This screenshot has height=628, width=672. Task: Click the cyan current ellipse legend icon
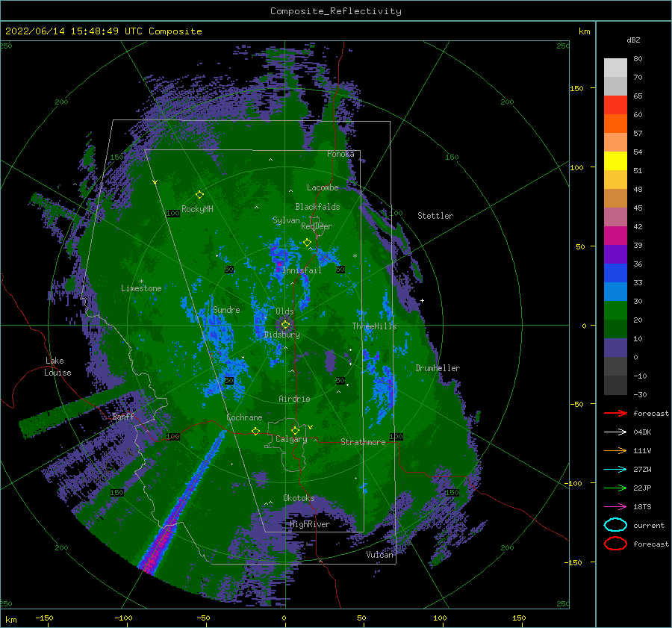point(615,525)
